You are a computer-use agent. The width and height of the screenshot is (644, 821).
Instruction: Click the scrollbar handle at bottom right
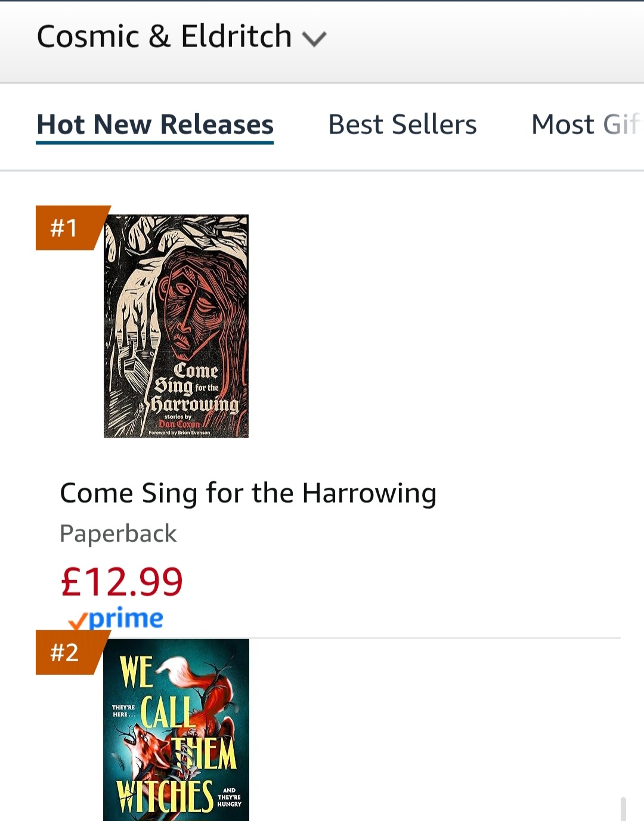pos(623,809)
